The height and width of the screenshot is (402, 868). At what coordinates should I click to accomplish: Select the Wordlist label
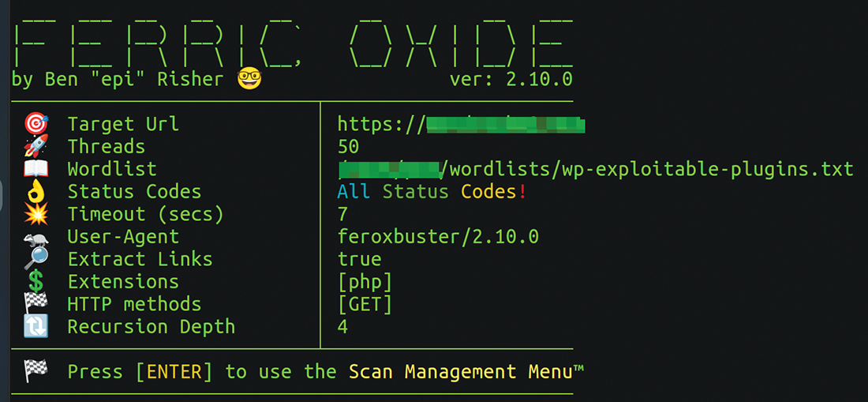point(112,169)
